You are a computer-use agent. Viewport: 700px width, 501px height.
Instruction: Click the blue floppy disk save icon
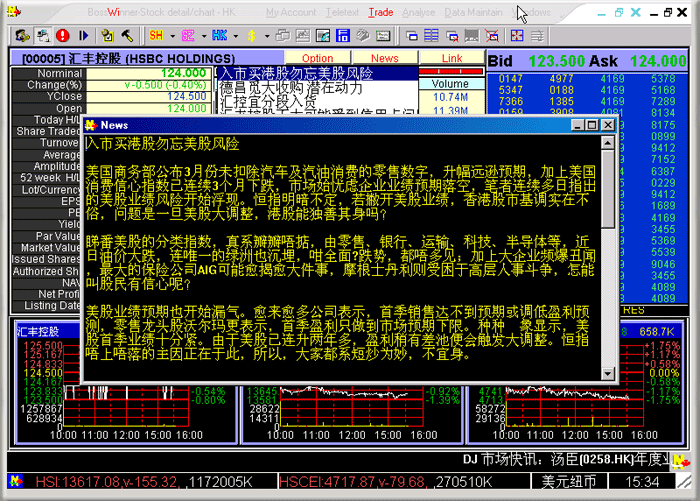343,35
